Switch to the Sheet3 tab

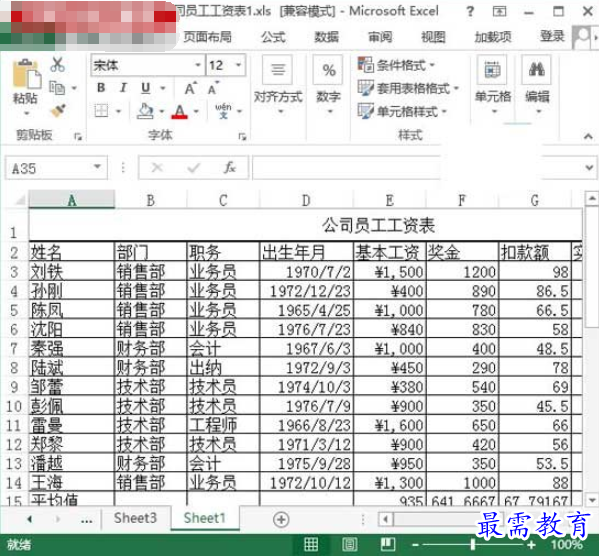[135, 518]
